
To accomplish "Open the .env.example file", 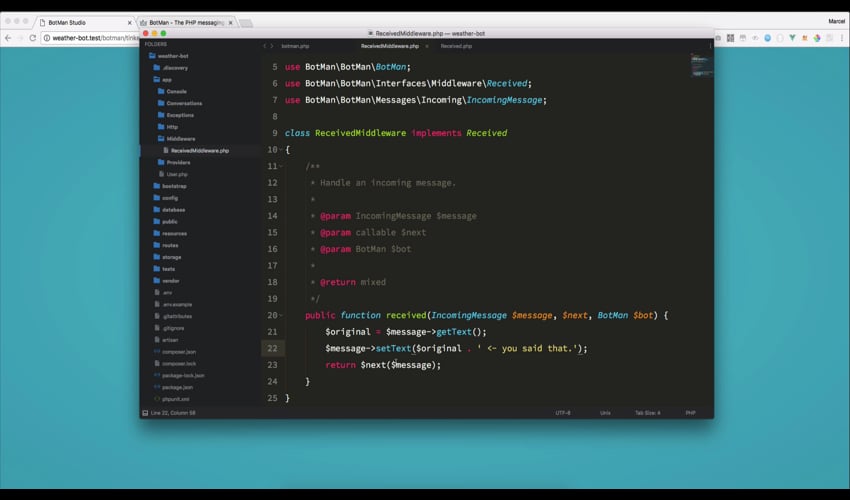I will [x=173, y=304].
